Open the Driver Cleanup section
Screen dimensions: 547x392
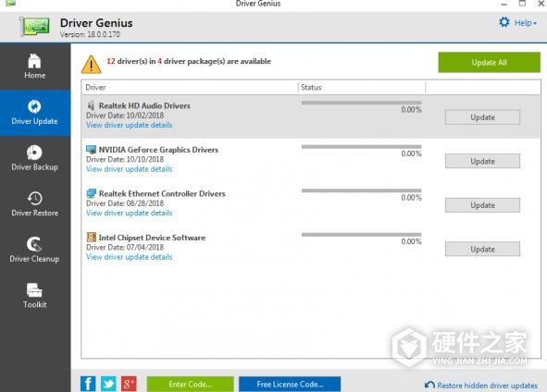pos(35,251)
